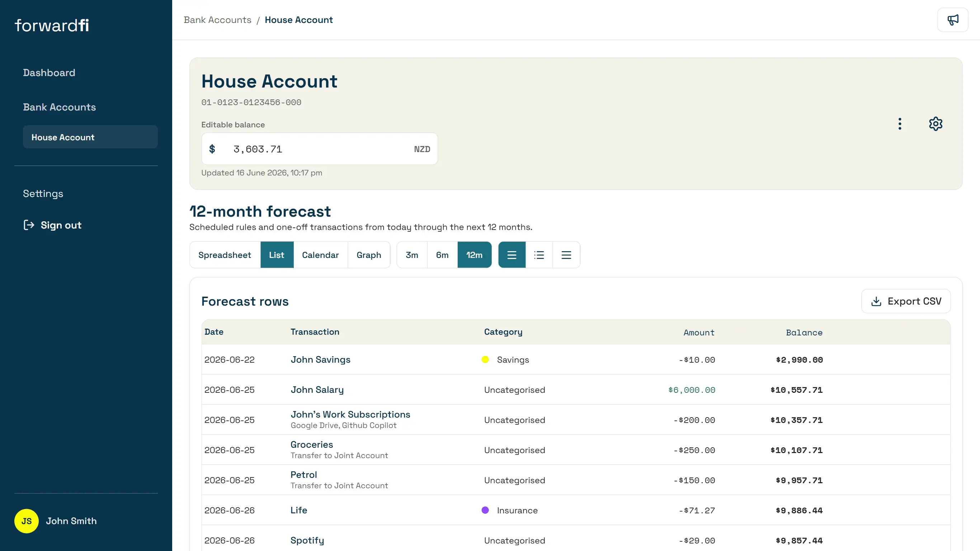Select House Account in the sidebar

click(x=90, y=137)
